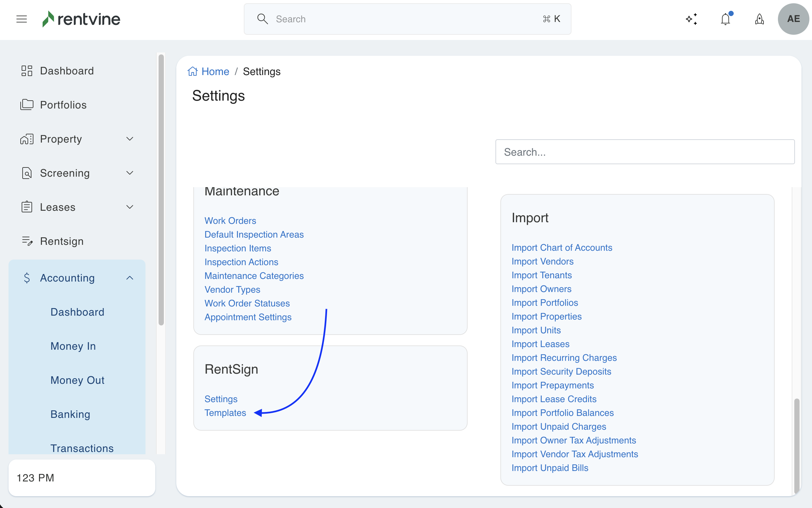Viewport: 812px width, 508px height.
Task: Go to Portfolios in the sidebar
Action: click(x=63, y=105)
